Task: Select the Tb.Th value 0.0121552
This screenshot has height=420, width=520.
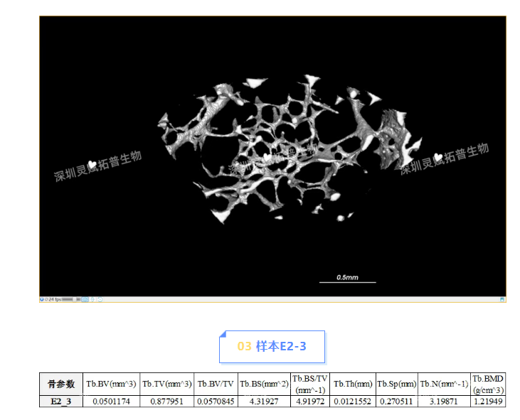Action: tap(353, 402)
